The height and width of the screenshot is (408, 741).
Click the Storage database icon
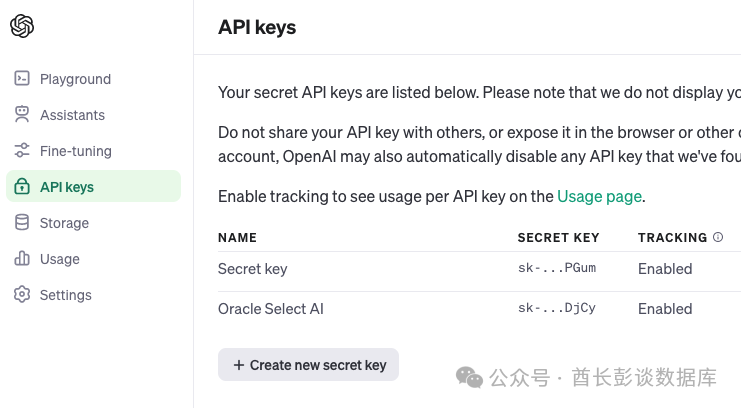22,223
